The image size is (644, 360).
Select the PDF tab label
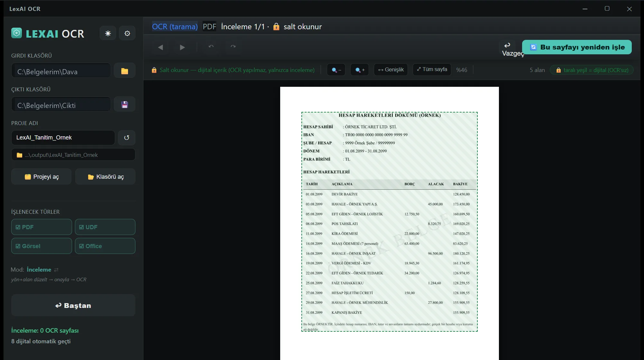tap(209, 27)
